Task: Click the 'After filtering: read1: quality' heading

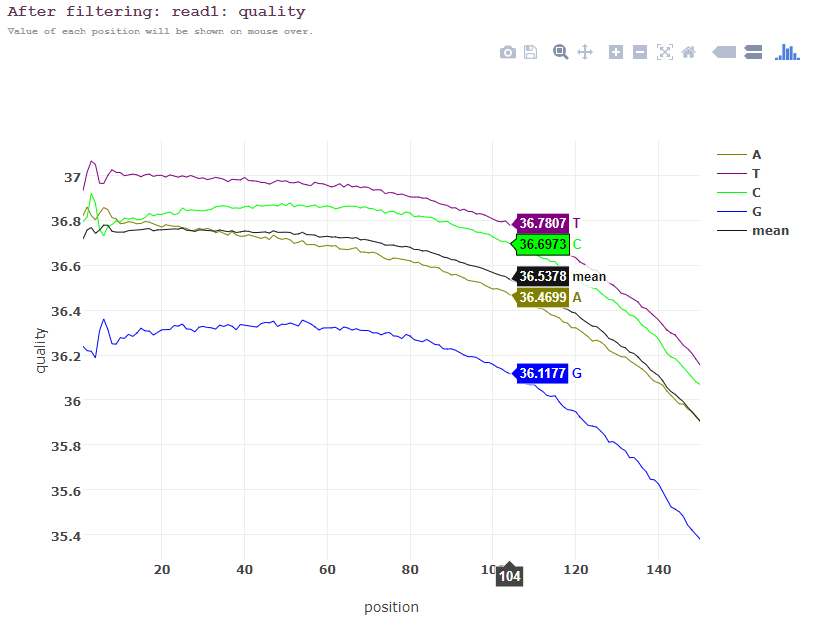Action: [156, 11]
